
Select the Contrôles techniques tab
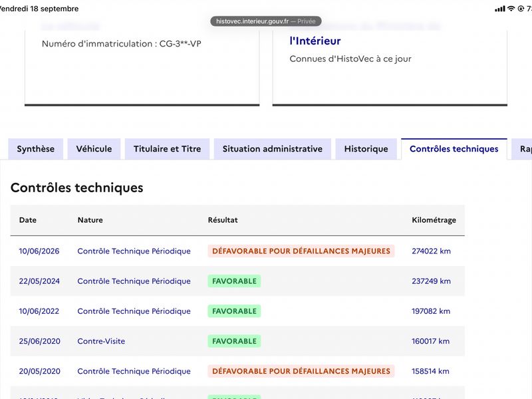(x=454, y=149)
